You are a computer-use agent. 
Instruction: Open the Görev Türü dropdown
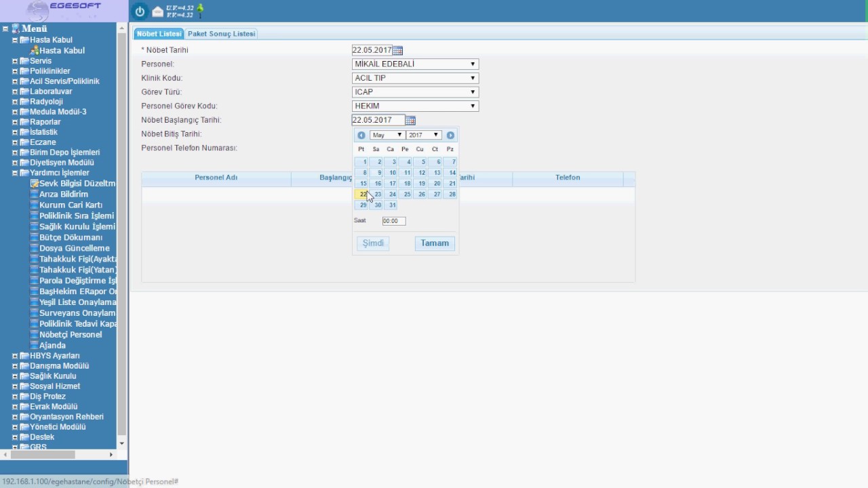[x=415, y=92]
